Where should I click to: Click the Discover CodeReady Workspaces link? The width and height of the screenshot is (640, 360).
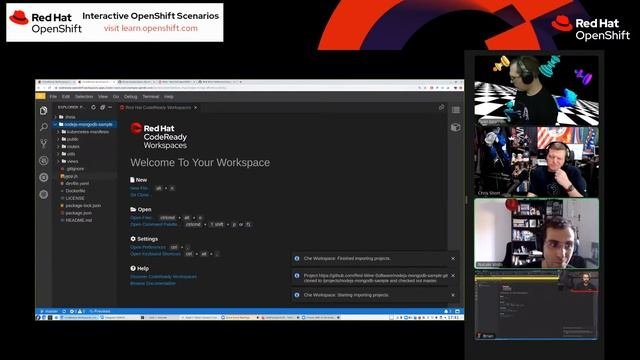(163, 276)
